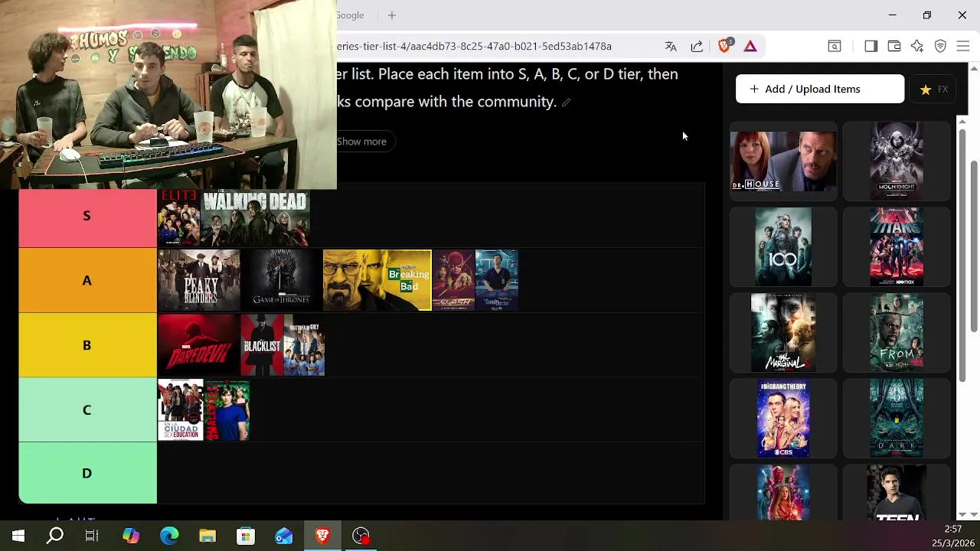
Task: Select the Game of Thrones poster
Action: tap(282, 280)
